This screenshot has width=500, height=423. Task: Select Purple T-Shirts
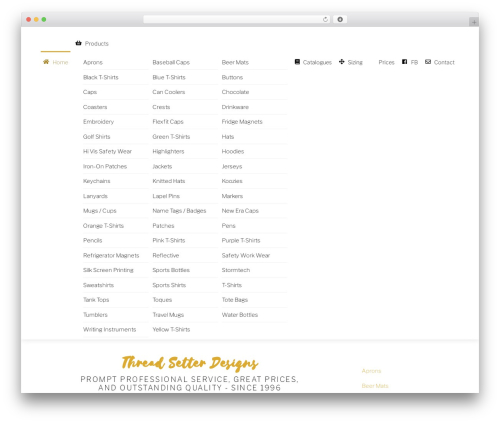[241, 240]
